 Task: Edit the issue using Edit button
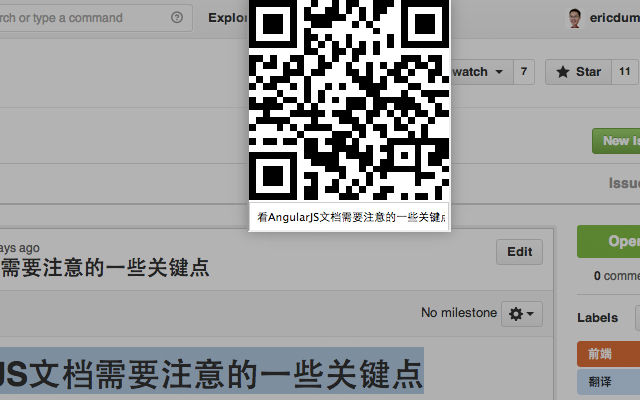click(x=519, y=252)
